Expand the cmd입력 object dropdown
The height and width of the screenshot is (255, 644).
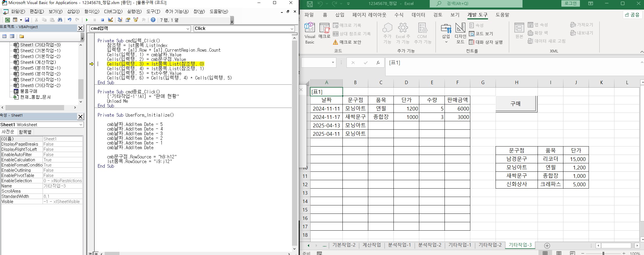(188, 29)
